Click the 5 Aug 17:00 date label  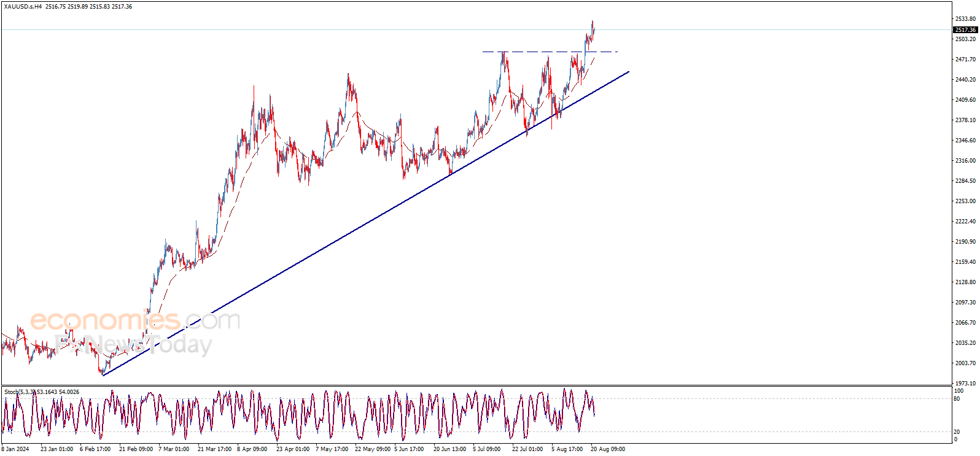(x=567, y=449)
